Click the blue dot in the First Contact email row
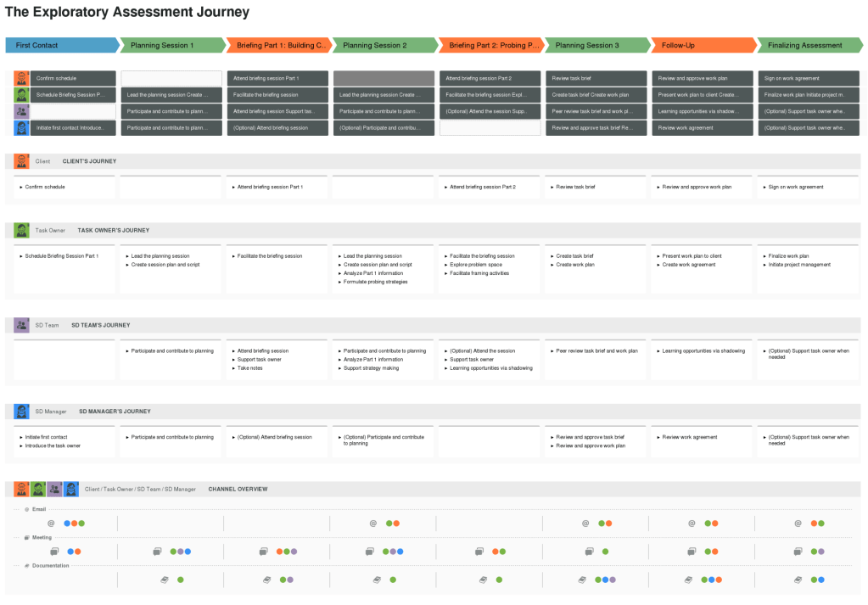The width and height of the screenshot is (868, 605). tap(67, 524)
